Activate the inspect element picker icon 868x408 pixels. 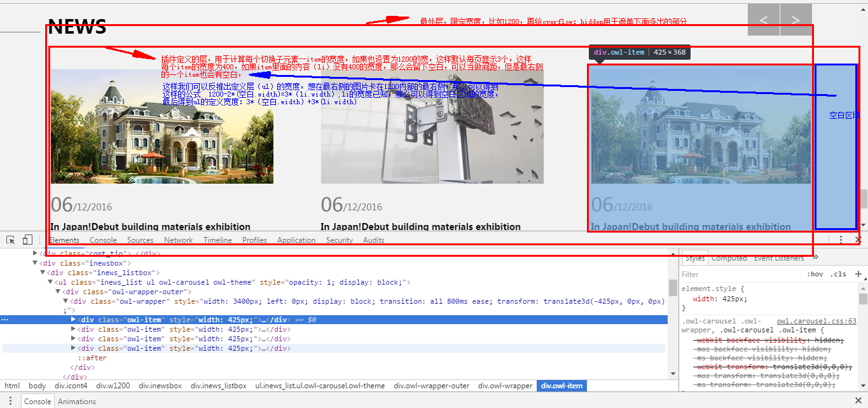(x=11, y=240)
